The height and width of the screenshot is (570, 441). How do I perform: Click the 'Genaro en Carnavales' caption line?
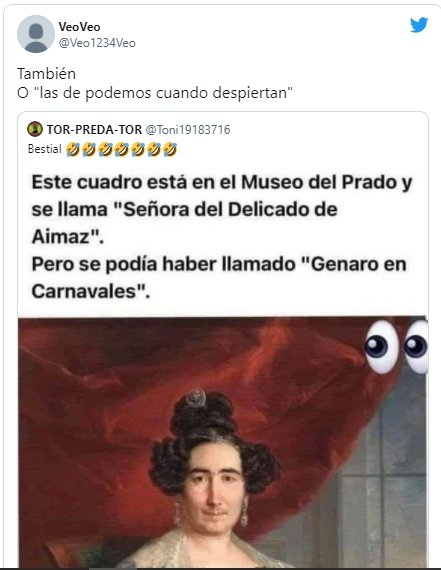pos(219,277)
